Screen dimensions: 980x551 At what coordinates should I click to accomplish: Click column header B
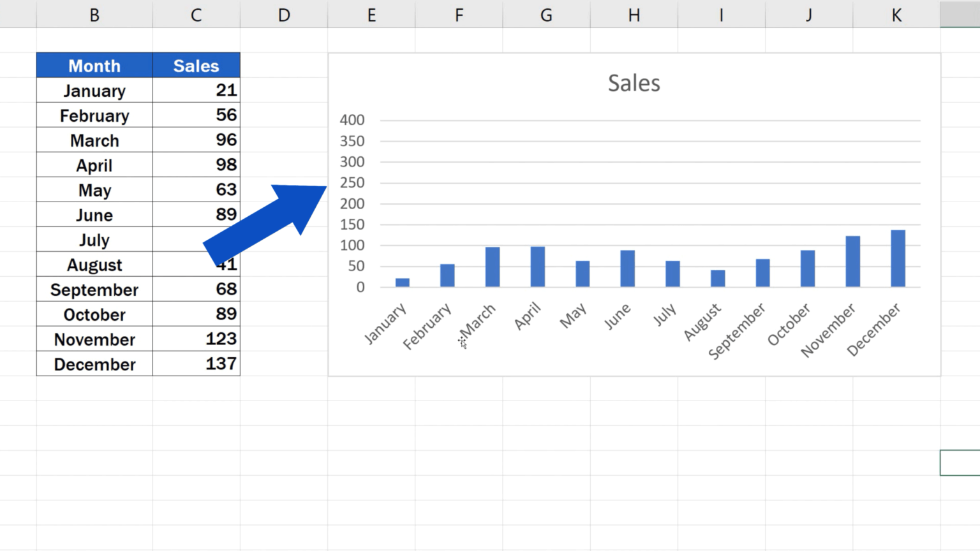click(94, 14)
